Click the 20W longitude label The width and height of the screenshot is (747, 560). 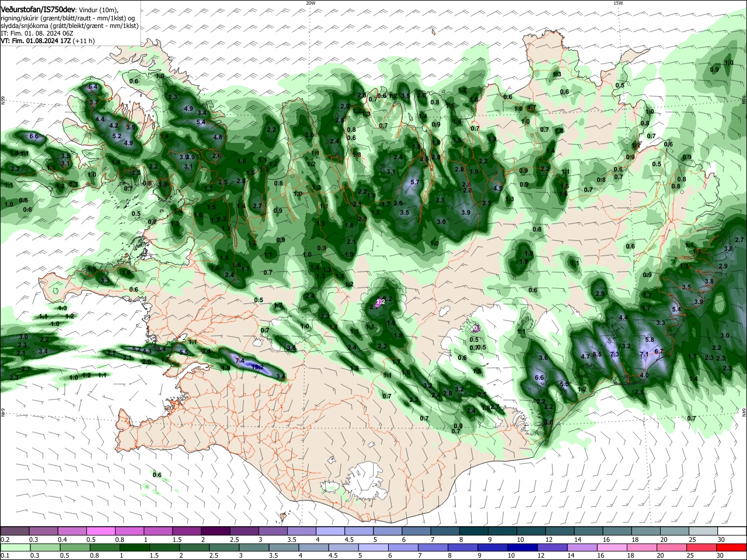310,3
